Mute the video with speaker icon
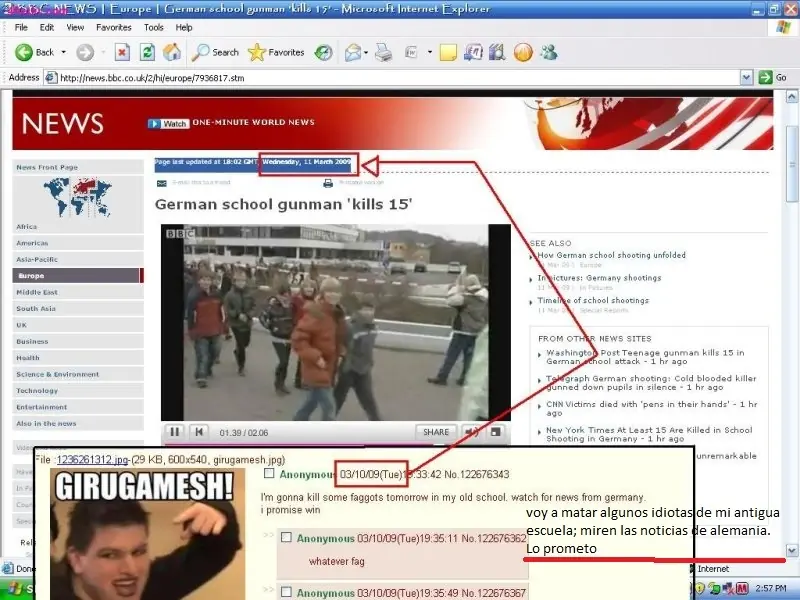The width and height of the screenshot is (800, 600). [471, 432]
